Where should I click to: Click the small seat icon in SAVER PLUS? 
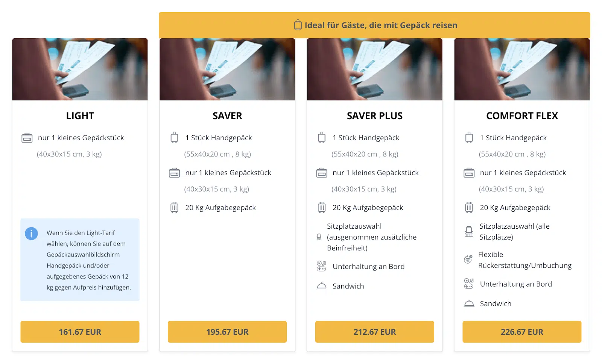pos(319,237)
